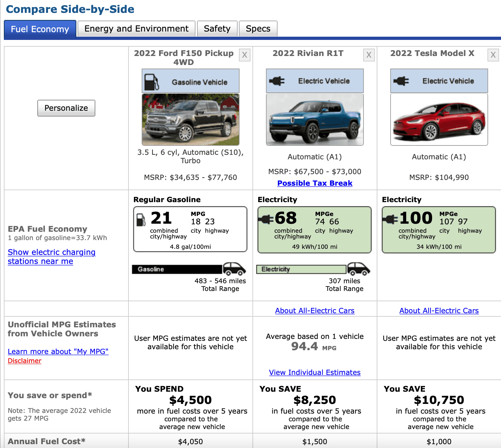Open the Safety tab
The height and width of the screenshot is (448, 501).
click(x=217, y=29)
